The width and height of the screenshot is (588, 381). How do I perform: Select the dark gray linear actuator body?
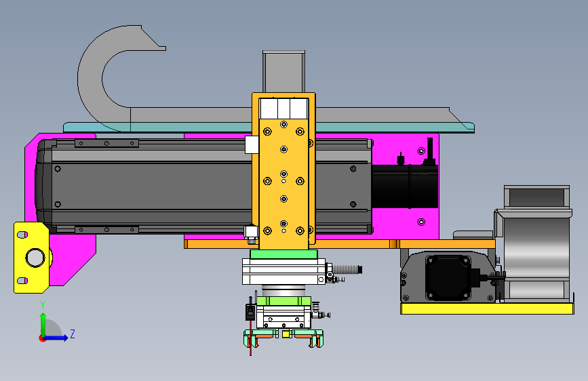150,186
